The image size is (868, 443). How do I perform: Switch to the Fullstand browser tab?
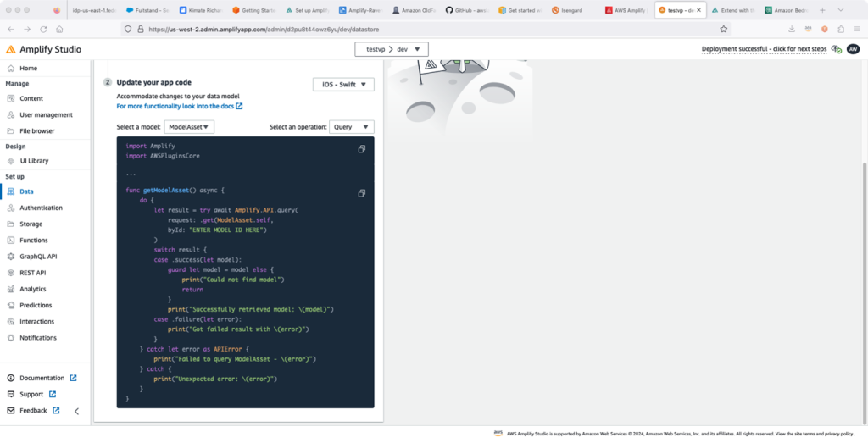[147, 10]
